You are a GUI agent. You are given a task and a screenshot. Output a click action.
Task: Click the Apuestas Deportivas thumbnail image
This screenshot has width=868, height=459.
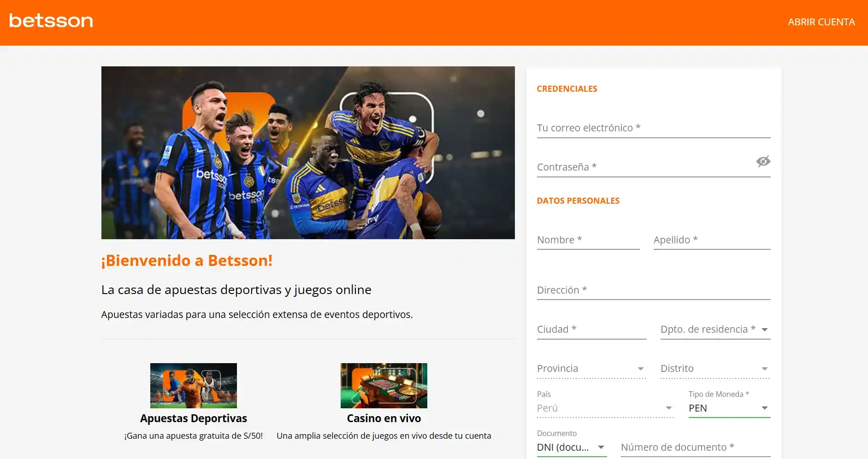(194, 386)
